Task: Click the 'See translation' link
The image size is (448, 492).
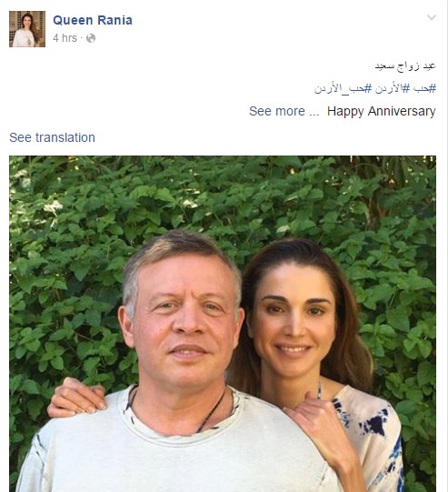Action: (52, 137)
